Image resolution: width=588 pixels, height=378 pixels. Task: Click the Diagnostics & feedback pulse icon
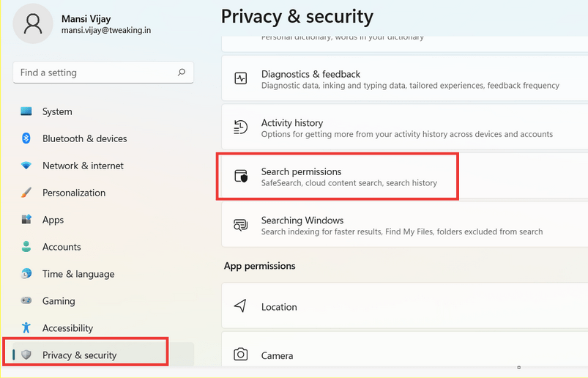coord(241,78)
